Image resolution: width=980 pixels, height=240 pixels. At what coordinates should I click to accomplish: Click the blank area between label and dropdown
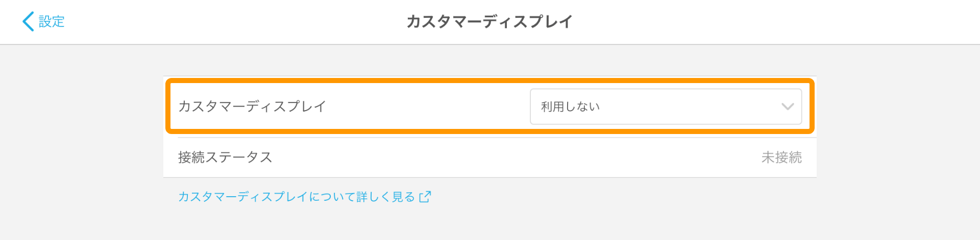(x=429, y=106)
